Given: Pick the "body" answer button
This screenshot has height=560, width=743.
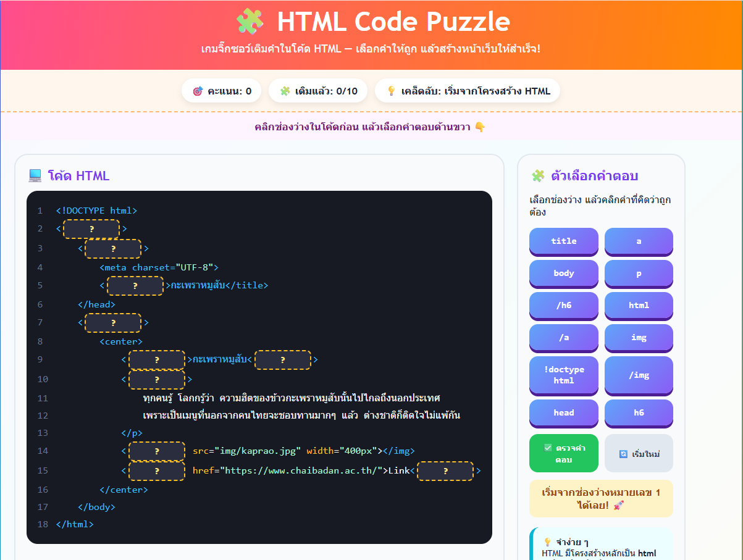Looking at the screenshot, I should 564,274.
